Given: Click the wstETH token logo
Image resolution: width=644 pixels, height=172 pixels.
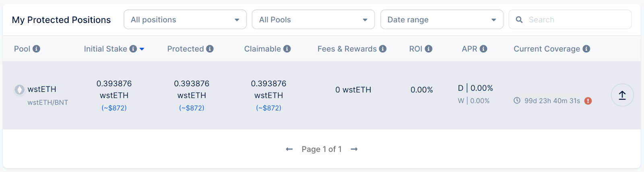Looking at the screenshot, I should (19, 89).
